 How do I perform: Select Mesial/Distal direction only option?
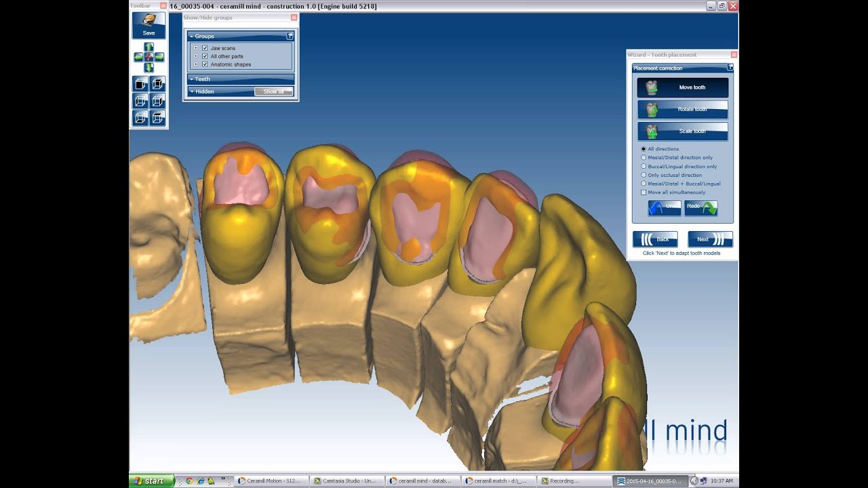pyautogui.click(x=644, y=157)
